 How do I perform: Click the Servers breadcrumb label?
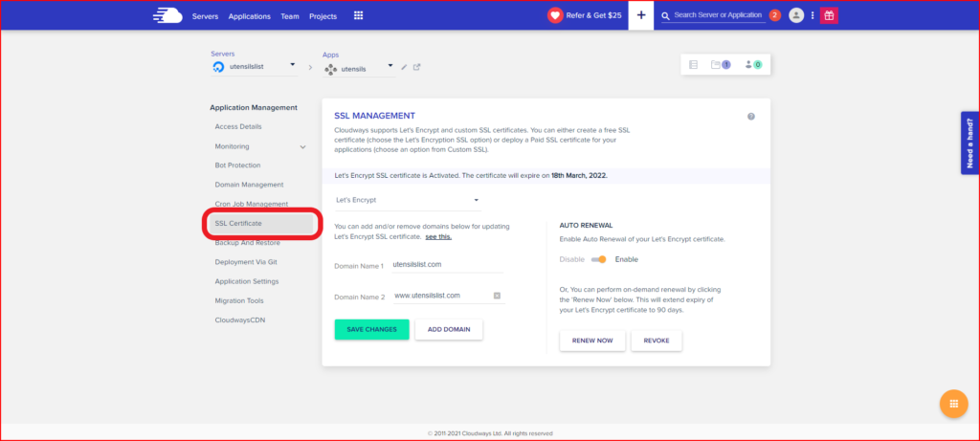tap(222, 54)
